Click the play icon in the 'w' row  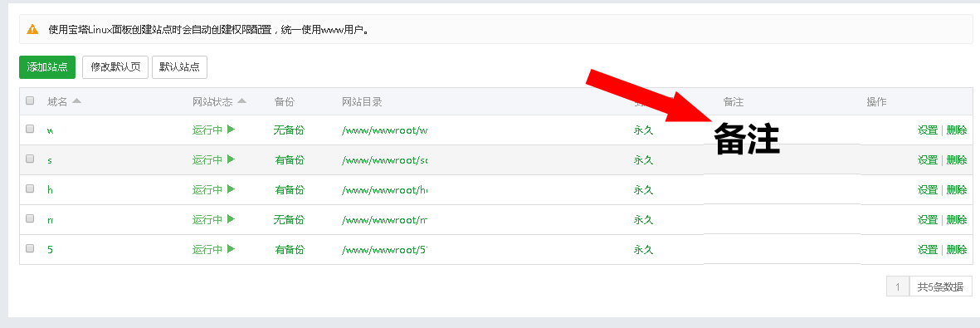(x=231, y=130)
